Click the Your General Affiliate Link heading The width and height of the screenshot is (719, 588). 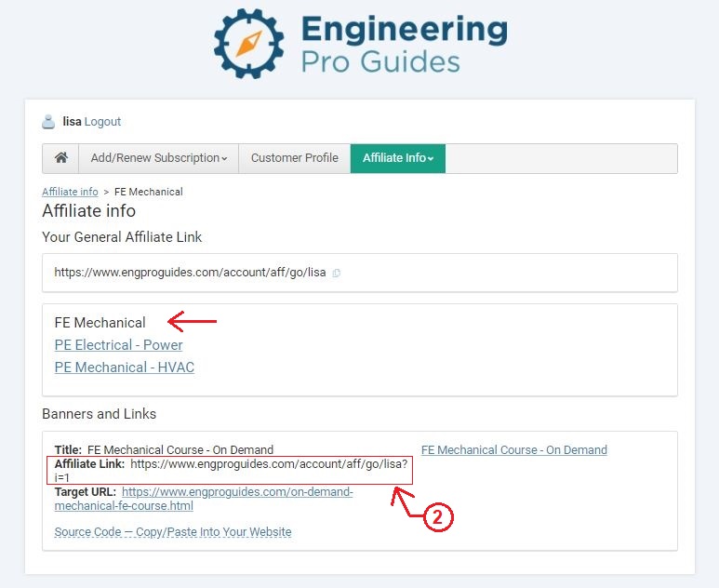tap(122, 237)
